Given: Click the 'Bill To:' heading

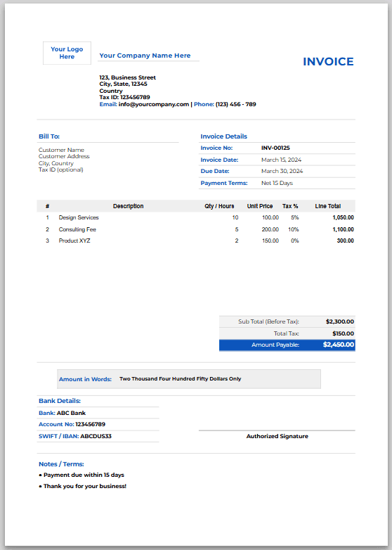Looking at the screenshot, I should (x=49, y=136).
